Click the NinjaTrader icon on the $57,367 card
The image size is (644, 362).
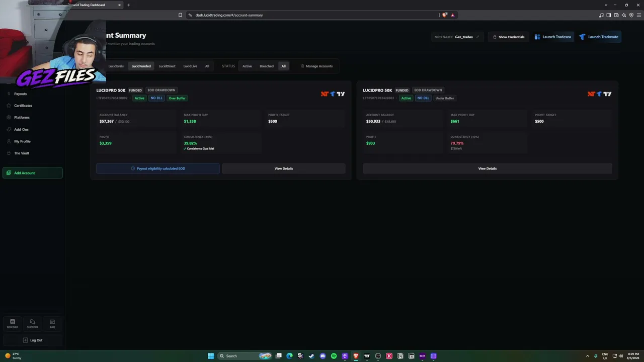point(325,94)
